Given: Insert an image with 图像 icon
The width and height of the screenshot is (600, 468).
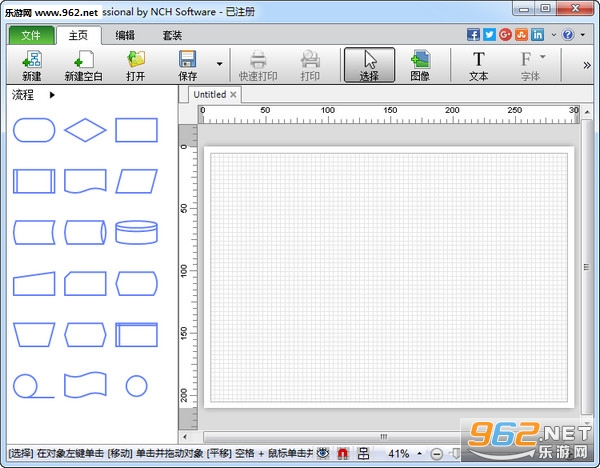Looking at the screenshot, I should [420, 65].
